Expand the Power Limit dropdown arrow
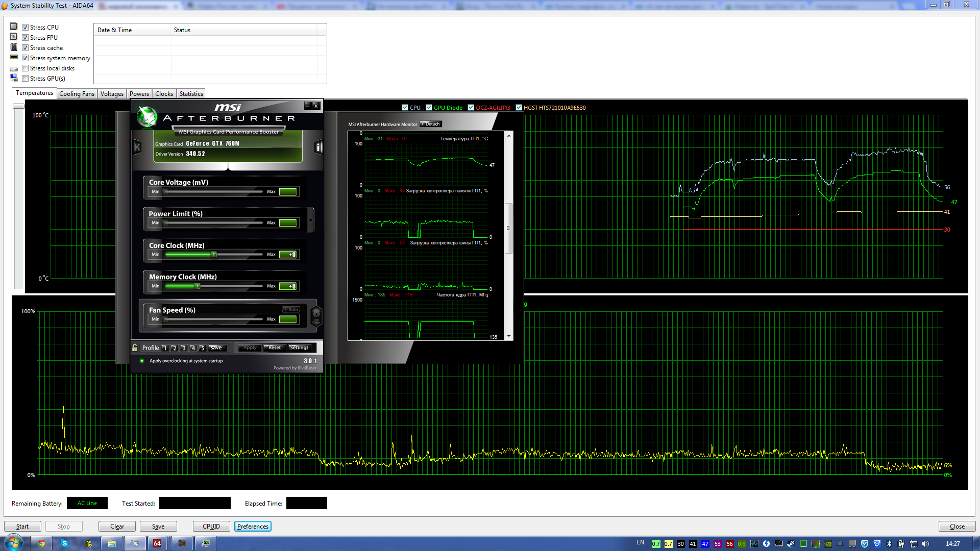 coord(310,220)
